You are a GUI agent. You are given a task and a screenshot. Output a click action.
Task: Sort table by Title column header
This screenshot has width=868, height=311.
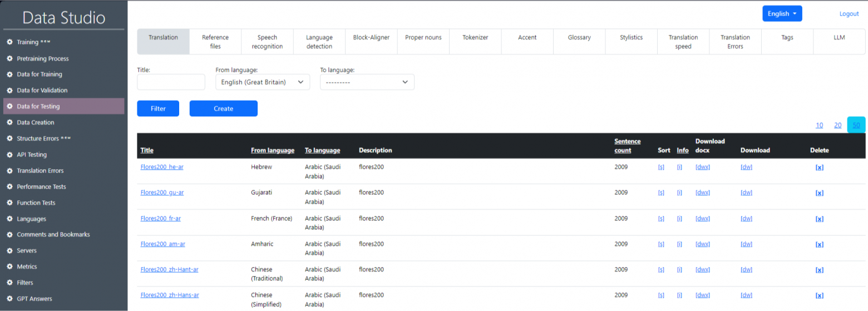147,150
